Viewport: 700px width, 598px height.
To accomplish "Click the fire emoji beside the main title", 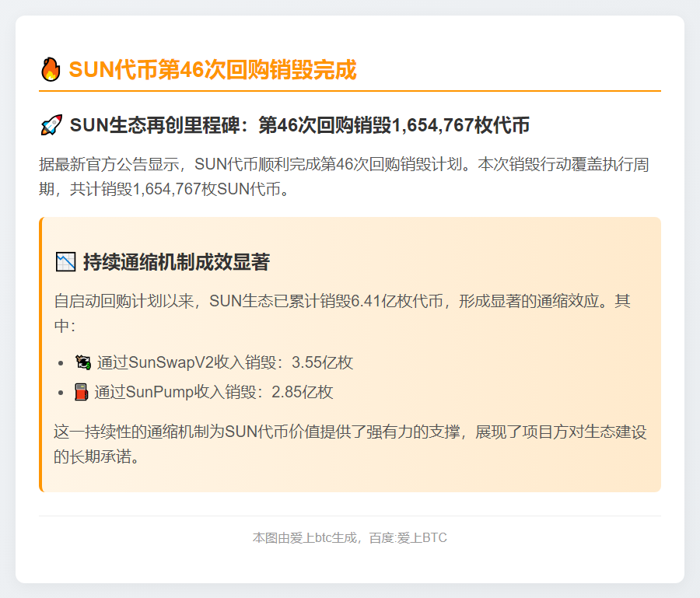I will pyautogui.click(x=51, y=70).
